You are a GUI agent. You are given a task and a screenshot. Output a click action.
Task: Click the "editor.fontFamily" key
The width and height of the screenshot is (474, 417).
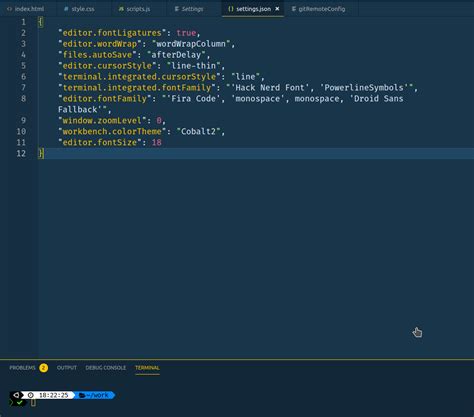pyautogui.click(x=105, y=99)
